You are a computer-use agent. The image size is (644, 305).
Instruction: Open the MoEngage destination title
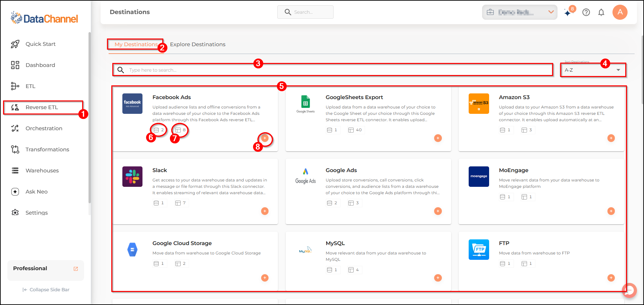click(x=513, y=170)
